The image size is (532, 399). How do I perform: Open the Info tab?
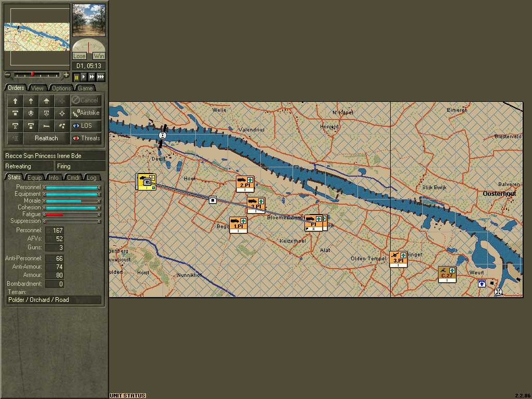54,178
